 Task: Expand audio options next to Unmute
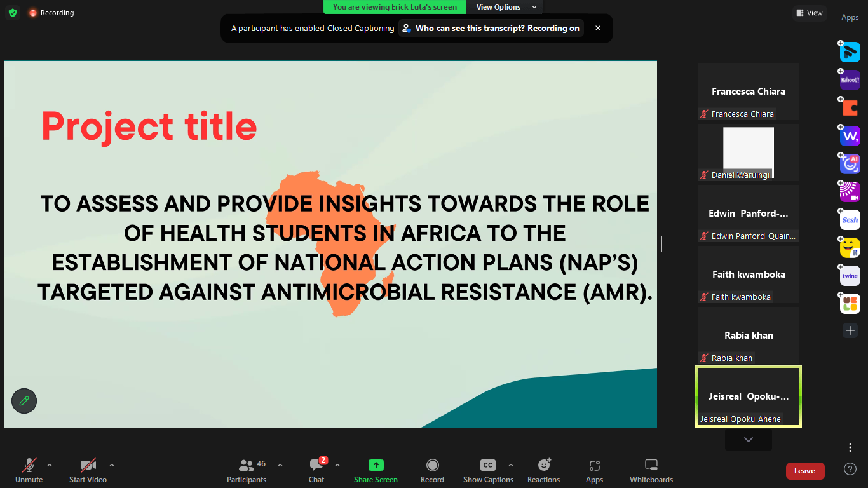point(49,464)
